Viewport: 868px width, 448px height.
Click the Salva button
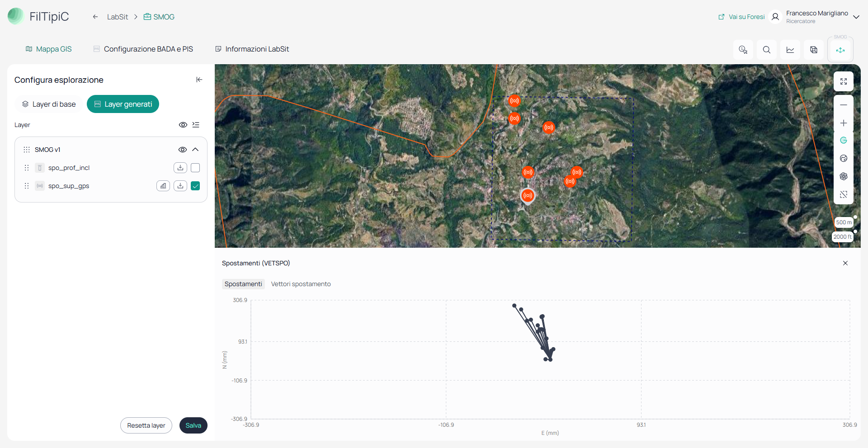[193, 425]
